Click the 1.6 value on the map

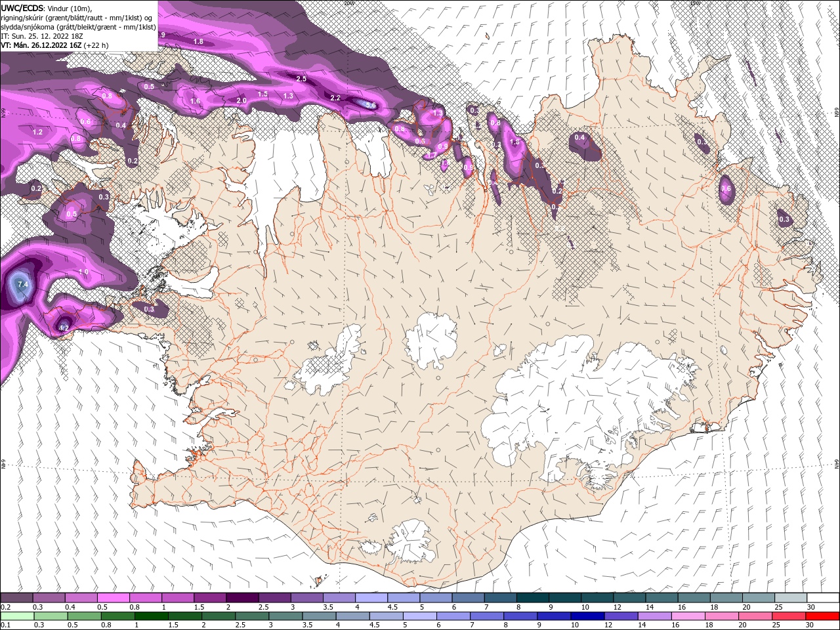(195, 101)
